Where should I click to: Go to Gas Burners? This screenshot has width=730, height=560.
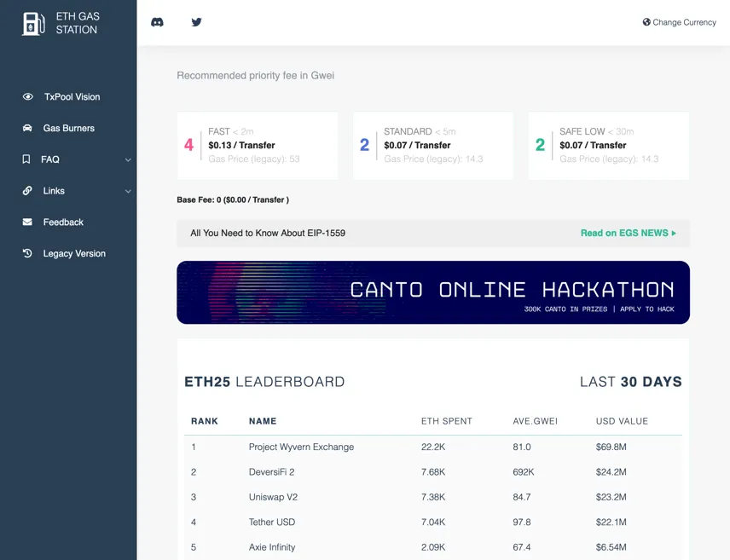point(69,128)
